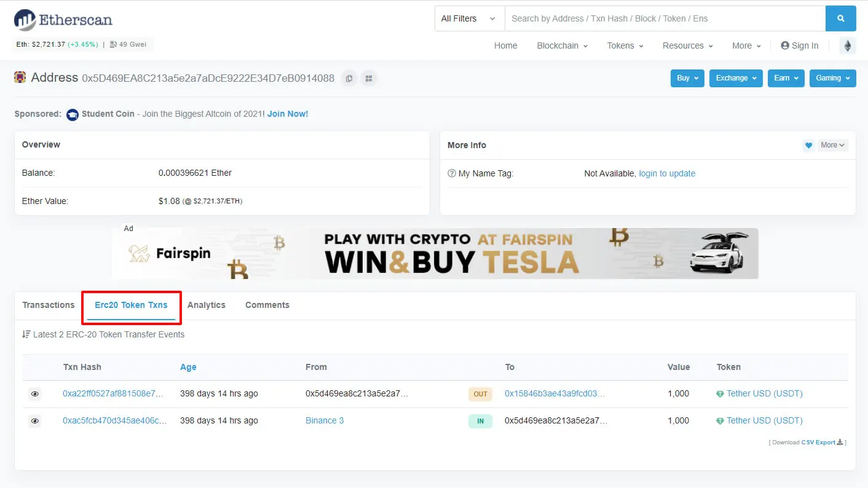This screenshot has width=868, height=488.
Task: Open the All Filters dropdown
Action: point(468,18)
